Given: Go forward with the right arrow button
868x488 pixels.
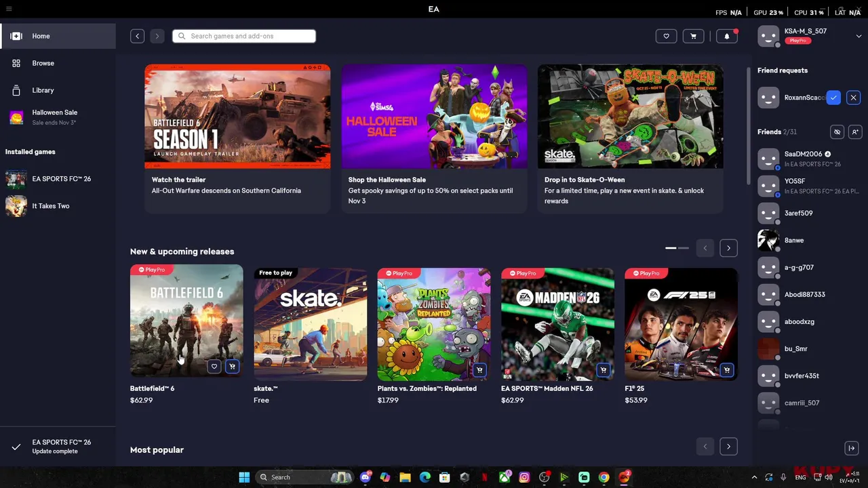Looking at the screenshot, I should pyautogui.click(x=157, y=36).
